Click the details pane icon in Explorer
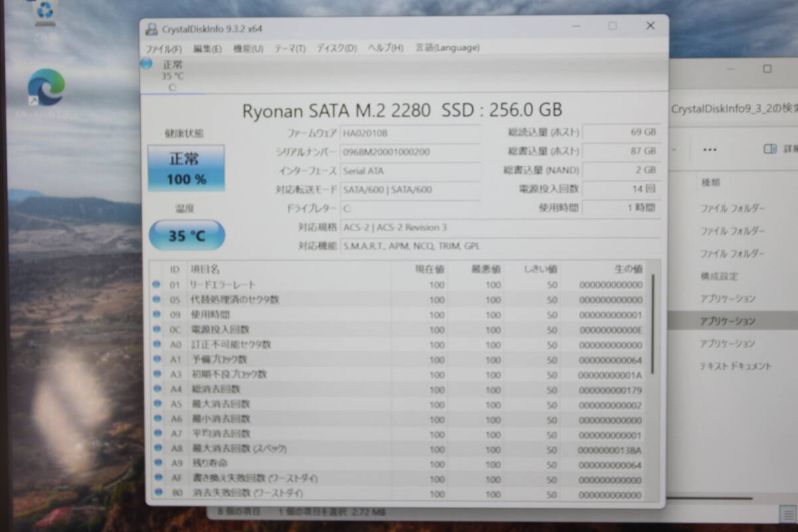The width and height of the screenshot is (798, 532). click(771, 149)
